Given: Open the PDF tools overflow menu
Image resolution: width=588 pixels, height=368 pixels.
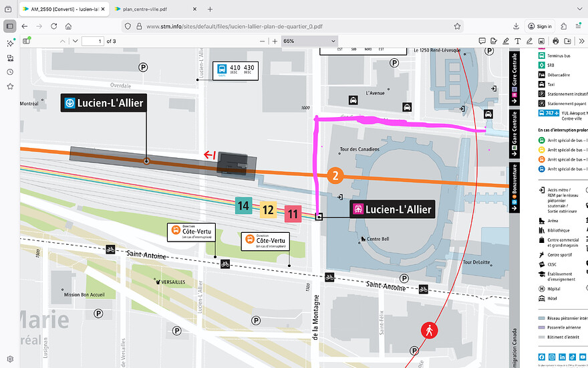Looking at the screenshot, I should 581,41.
